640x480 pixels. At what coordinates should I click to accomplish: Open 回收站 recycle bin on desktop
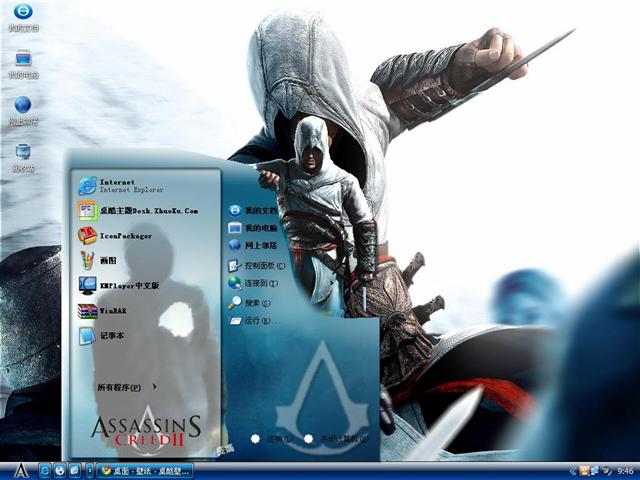23,158
